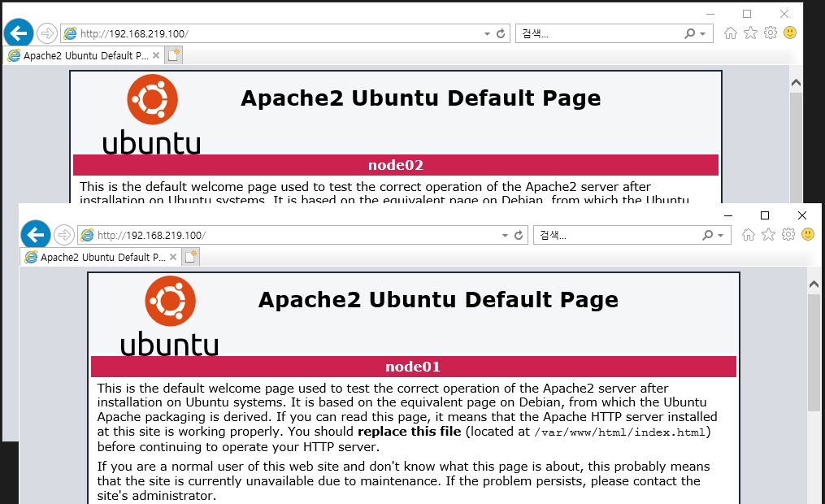Click search magnifier in the node01 window
This screenshot has height=504, width=825.
(707, 235)
